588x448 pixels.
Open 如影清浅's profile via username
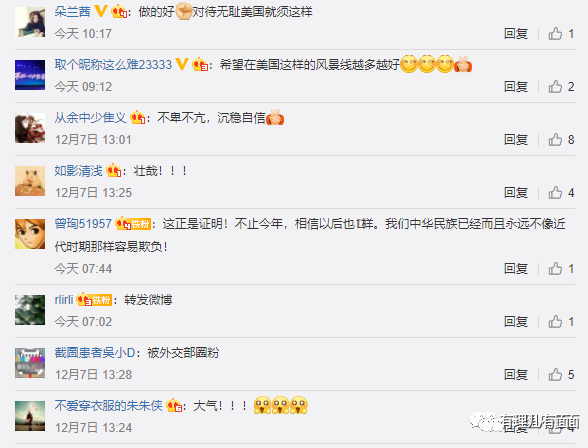78,171
